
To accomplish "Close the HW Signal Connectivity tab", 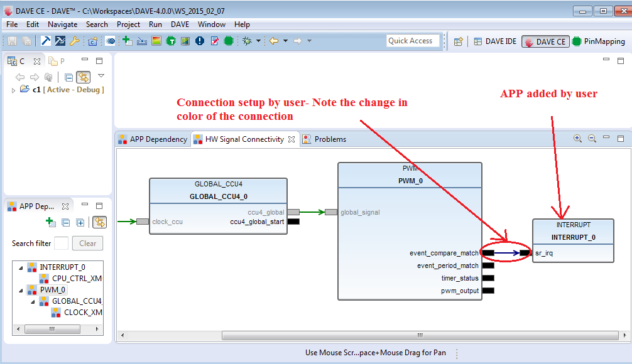I will pyautogui.click(x=291, y=139).
